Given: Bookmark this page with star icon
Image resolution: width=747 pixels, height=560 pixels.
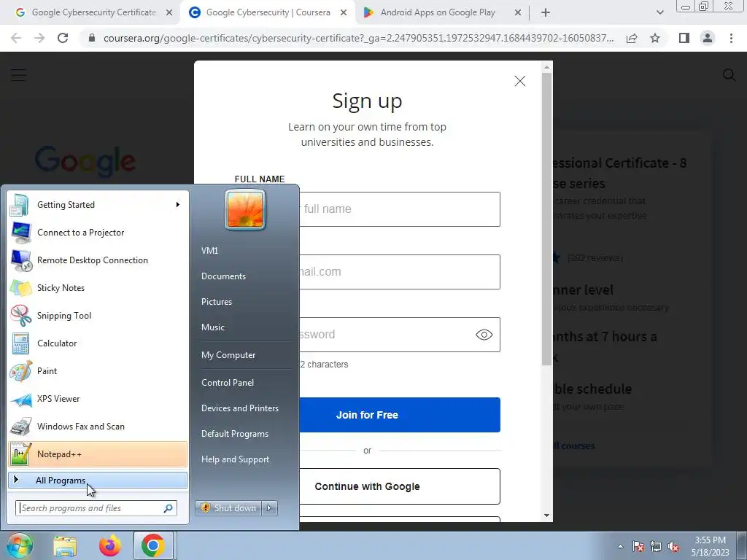Looking at the screenshot, I should click(x=655, y=38).
